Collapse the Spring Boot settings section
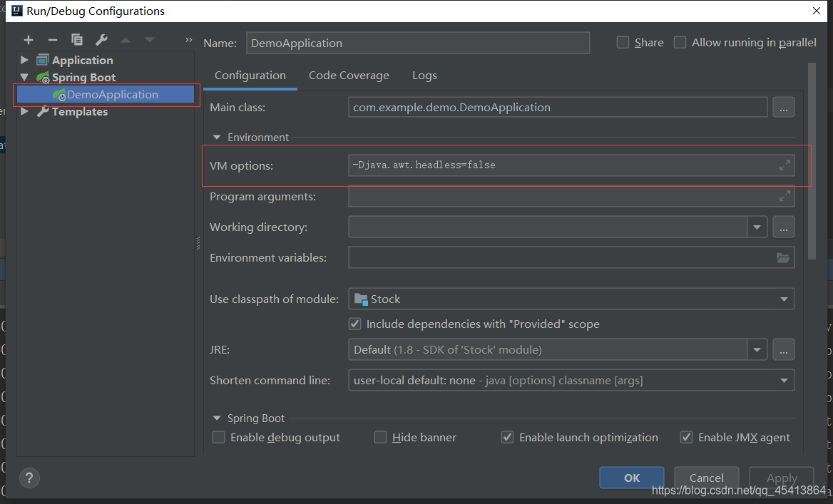Screen dimensions: 833x504 (x=217, y=418)
